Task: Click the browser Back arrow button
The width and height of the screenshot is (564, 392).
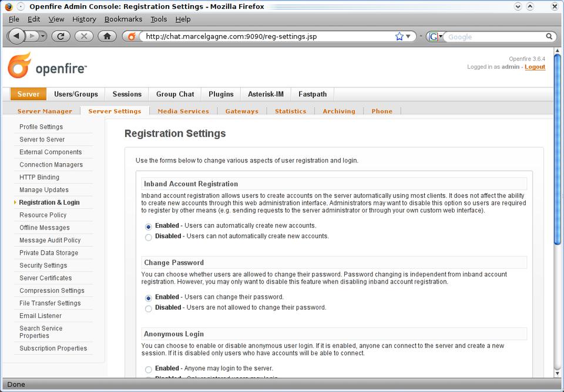Action: (16, 36)
